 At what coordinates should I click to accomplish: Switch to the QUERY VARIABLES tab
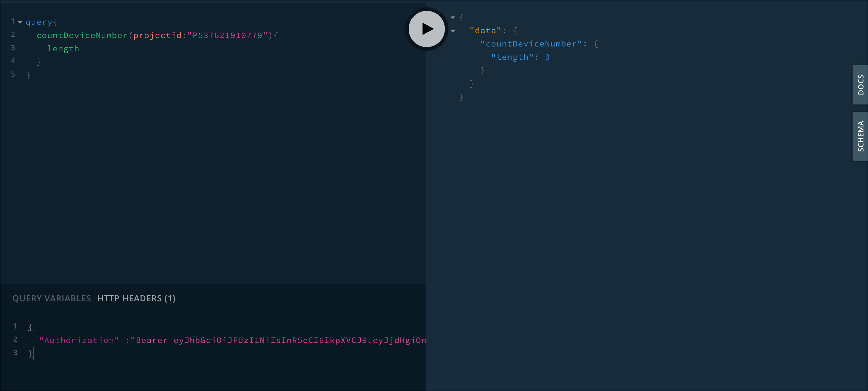coord(52,298)
